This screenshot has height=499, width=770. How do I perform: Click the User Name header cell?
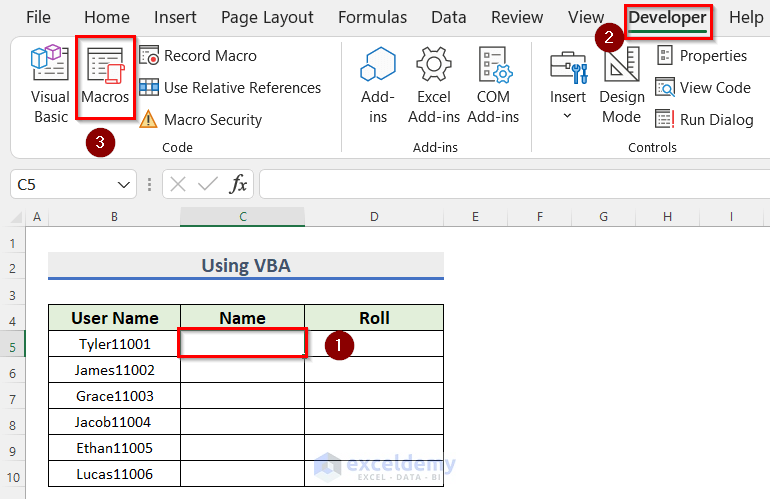point(114,318)
